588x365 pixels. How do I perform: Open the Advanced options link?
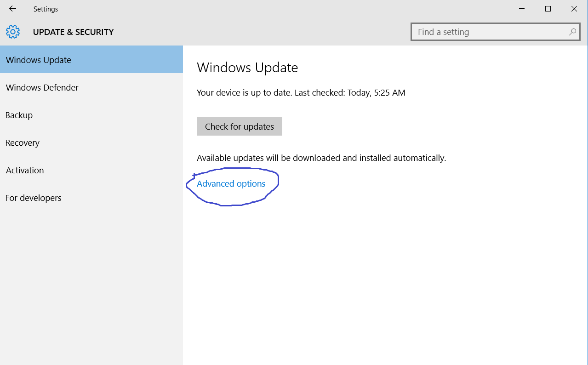click(231, 183)
